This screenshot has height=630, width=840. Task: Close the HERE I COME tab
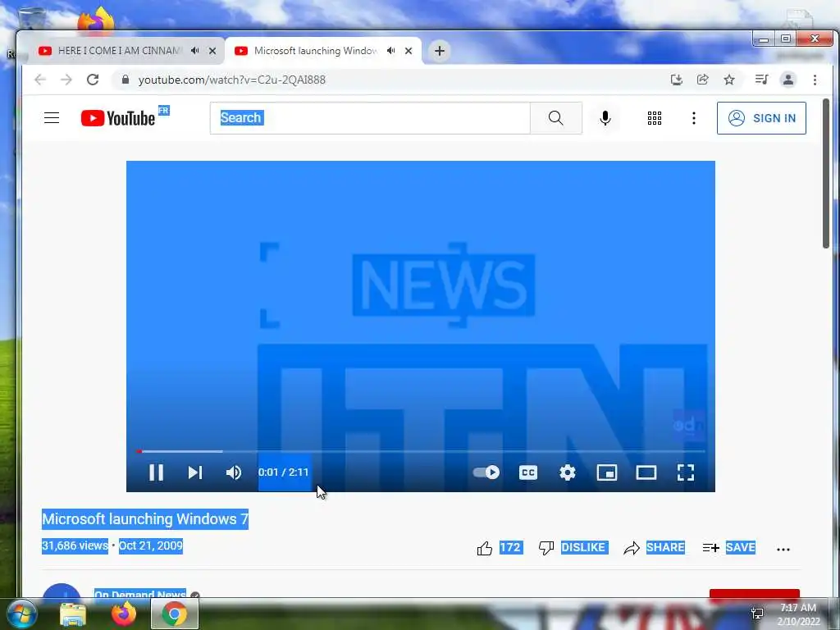[x=212, y=51]
